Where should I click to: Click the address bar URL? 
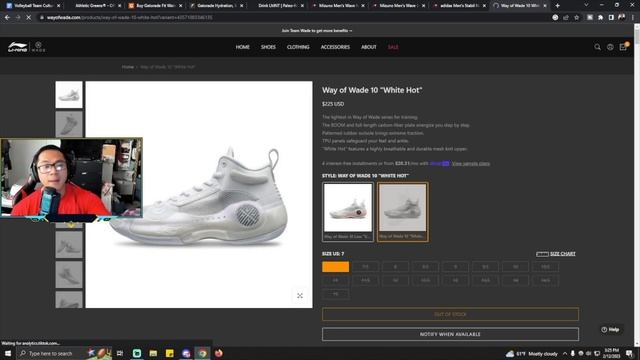pos(130,18)
